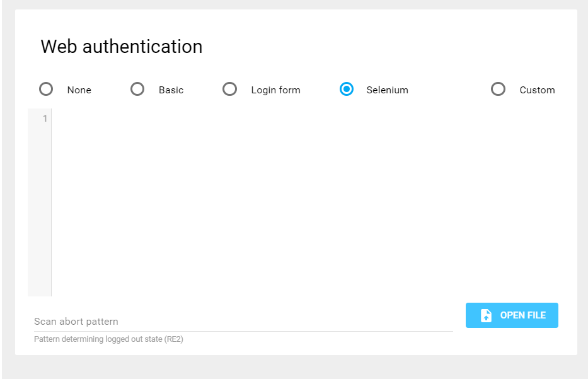The image size is (588, 379).
Task: Focus the Scan abort pattern input field
Action: 189,321
